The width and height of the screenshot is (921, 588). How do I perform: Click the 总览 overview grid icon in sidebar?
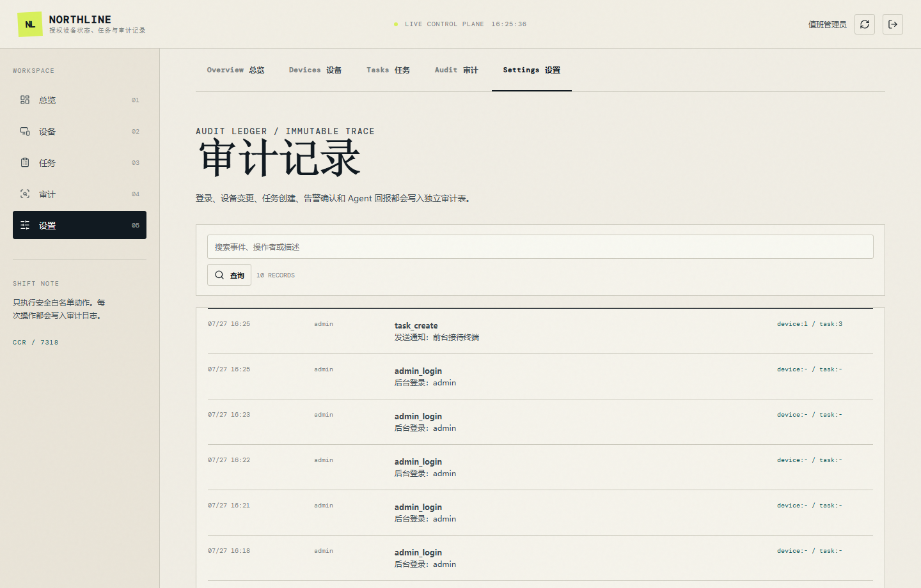click(x=25, y=100)
